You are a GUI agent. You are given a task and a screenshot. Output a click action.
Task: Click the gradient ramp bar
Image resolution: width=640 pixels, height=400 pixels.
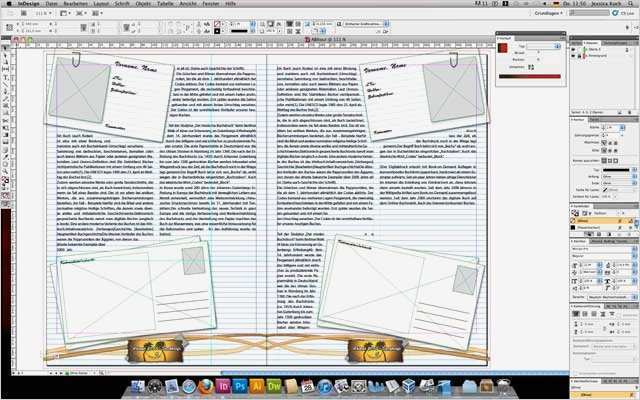click(530, 76)
